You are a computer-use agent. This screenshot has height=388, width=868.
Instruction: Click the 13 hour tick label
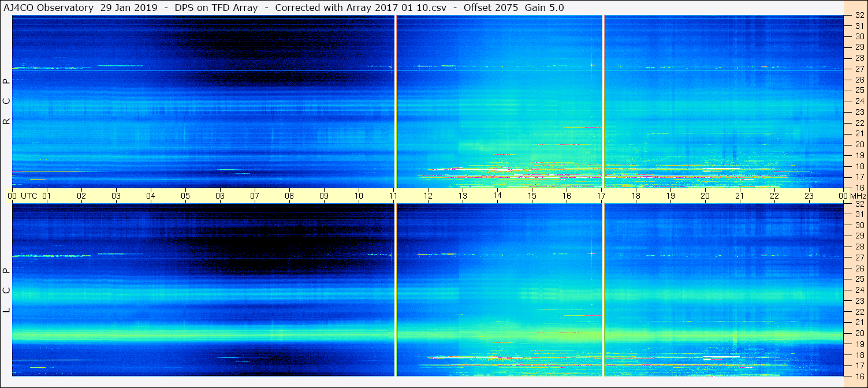tap(463, 196)
